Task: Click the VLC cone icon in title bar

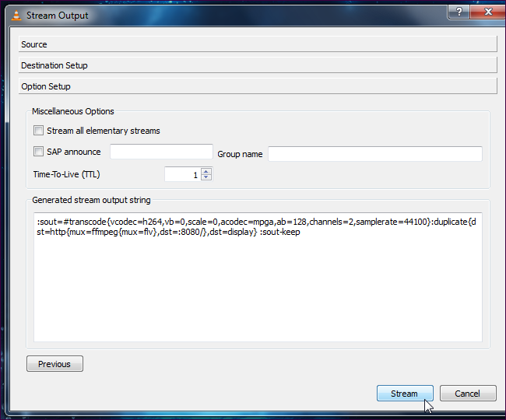Action: (x=16, y=15)
